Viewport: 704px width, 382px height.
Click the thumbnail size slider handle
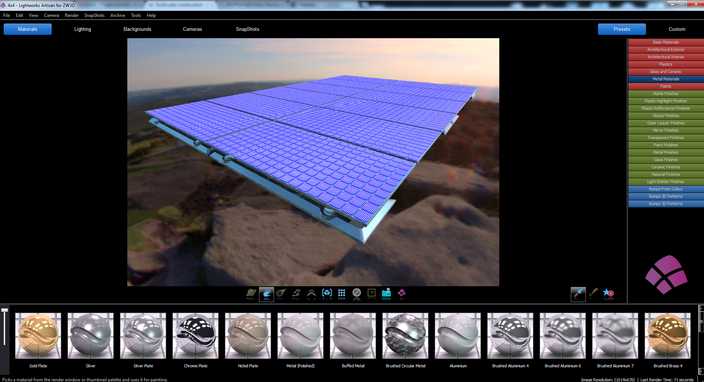coord(4,310)
